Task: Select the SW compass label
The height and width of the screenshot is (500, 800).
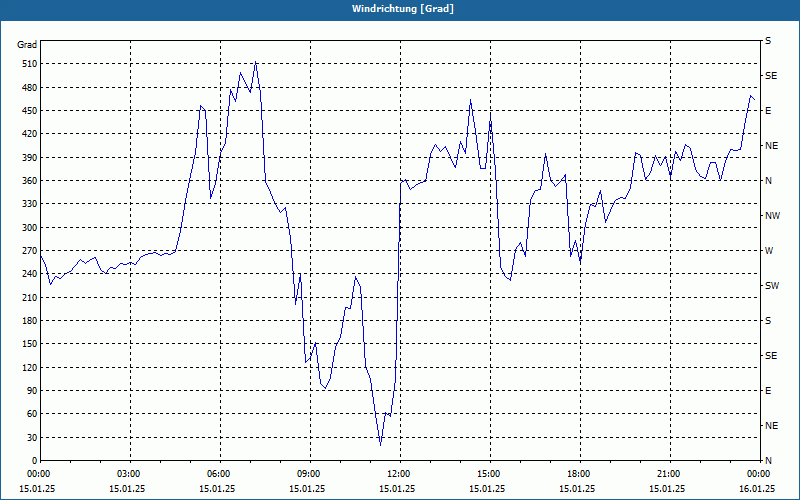Action: pos(772,286)
